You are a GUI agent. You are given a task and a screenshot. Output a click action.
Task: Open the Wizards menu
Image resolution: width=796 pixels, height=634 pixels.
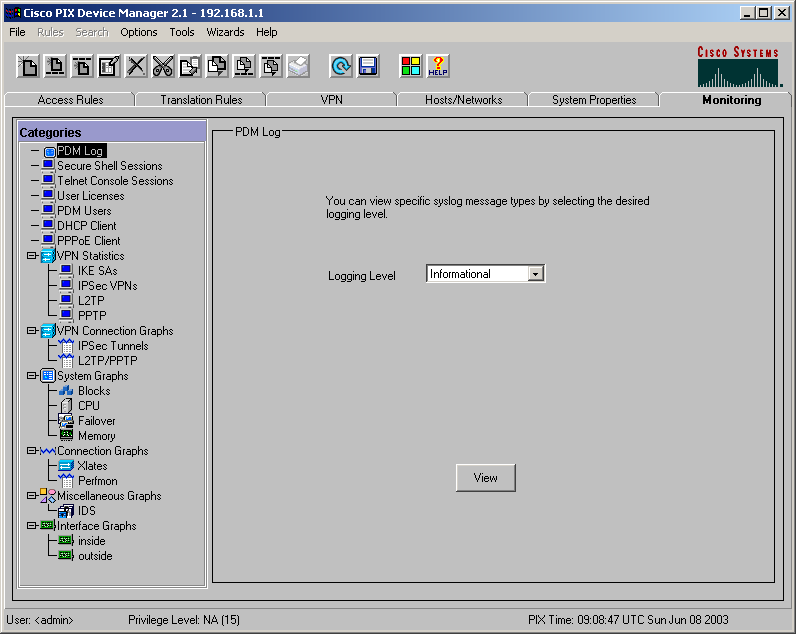click(225, 32)
